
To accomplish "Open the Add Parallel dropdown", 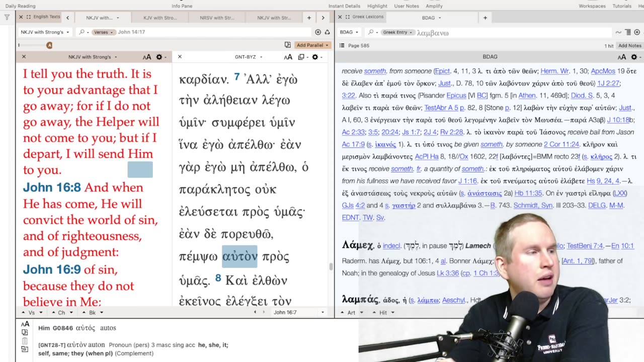I will [312, 45].
